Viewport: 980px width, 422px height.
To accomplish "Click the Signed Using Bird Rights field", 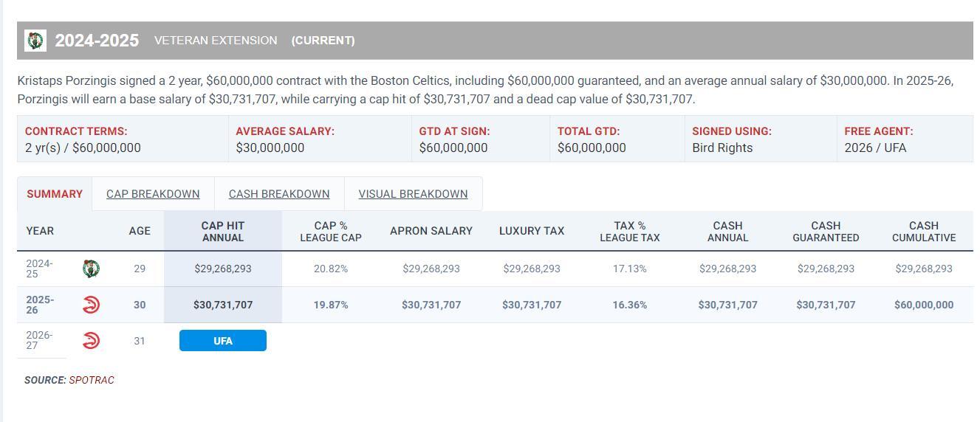I will click(x=722, y=148).
